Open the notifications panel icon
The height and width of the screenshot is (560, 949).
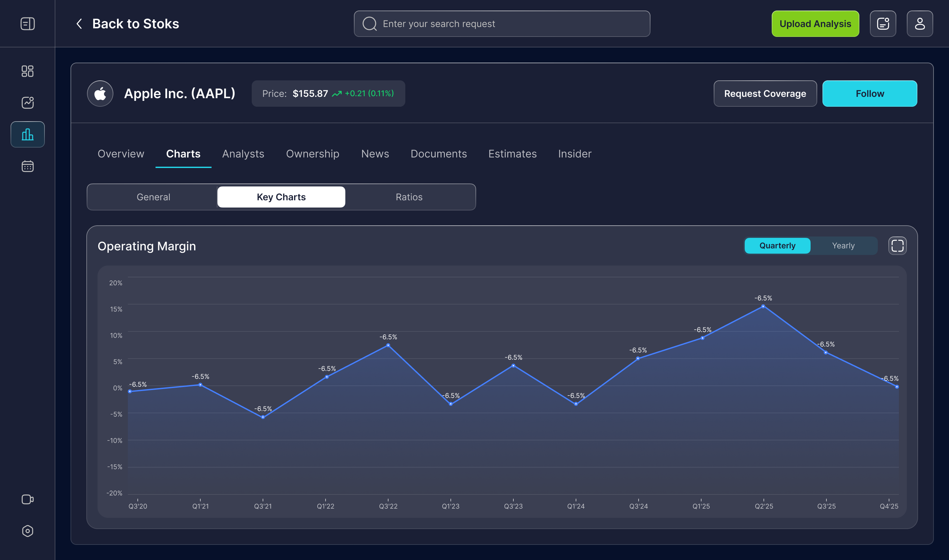(883, 23)
